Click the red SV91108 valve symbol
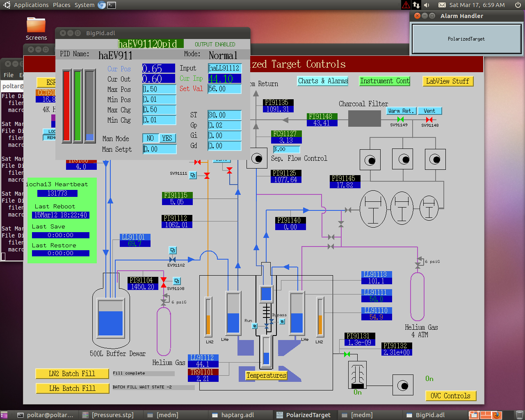The height and width of the screenshot is (420, 525). [x=164, y=282]
